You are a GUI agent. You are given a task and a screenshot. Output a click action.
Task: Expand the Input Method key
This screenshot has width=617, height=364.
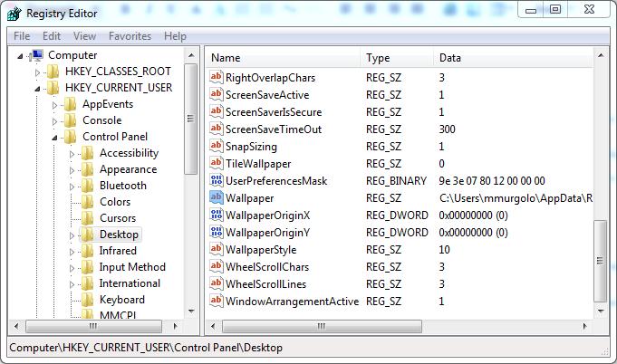click(x=72, y=268)
